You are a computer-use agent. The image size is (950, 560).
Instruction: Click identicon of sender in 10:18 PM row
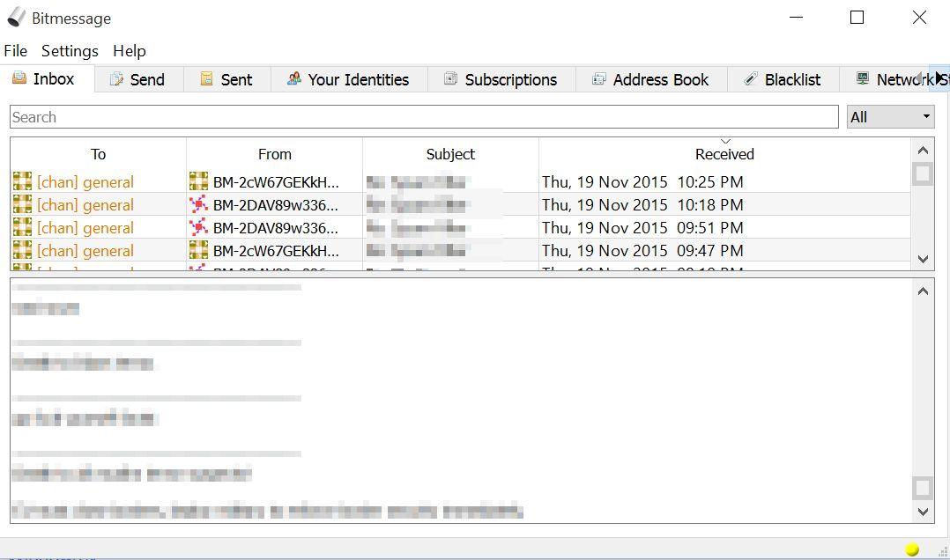198,205
